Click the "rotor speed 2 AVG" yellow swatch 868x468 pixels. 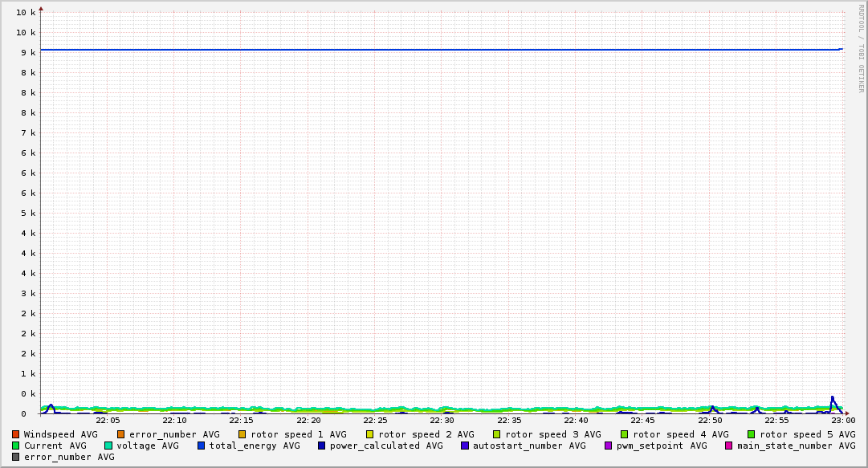click(x=370, y=434)
